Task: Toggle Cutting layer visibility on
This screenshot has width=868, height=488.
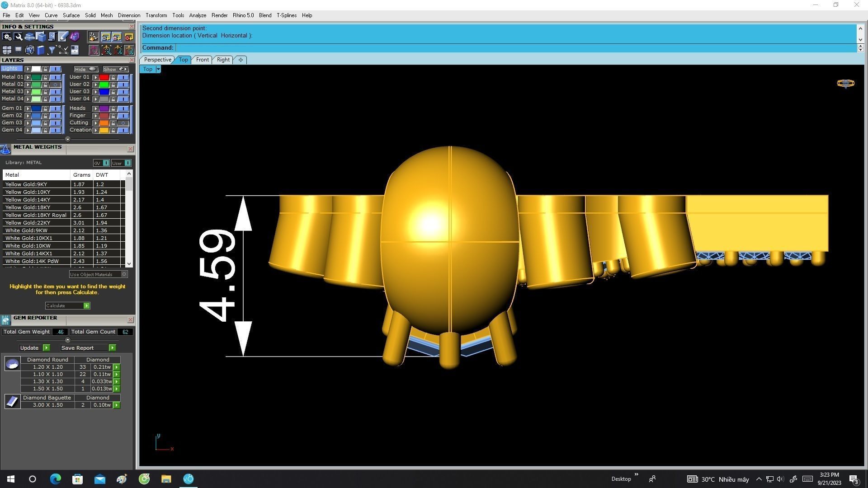Action: click(x=123, y=123)
